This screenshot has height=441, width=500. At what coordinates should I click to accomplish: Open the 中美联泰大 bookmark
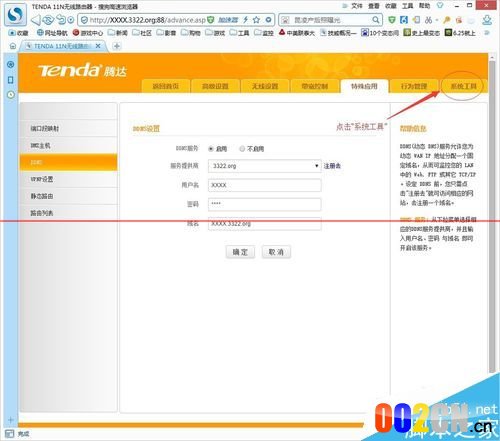point(297,33)
